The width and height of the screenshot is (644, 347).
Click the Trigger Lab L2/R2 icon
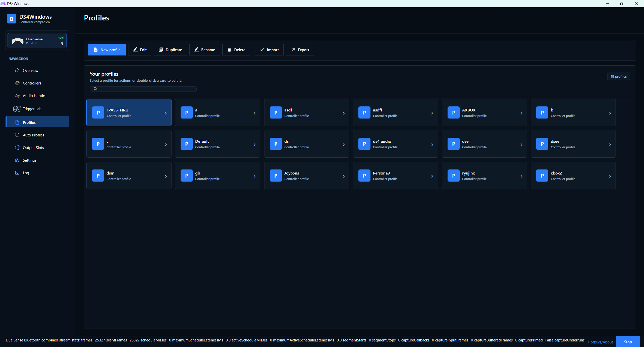17,109
